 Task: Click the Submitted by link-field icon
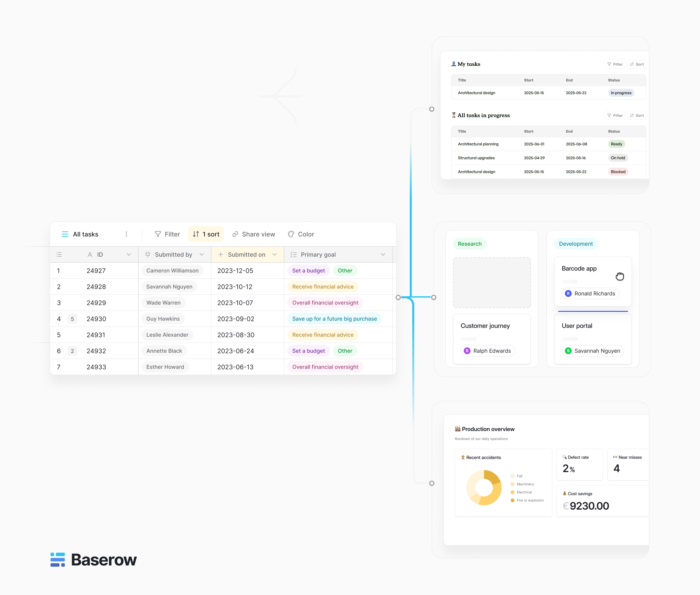(148, 255)
